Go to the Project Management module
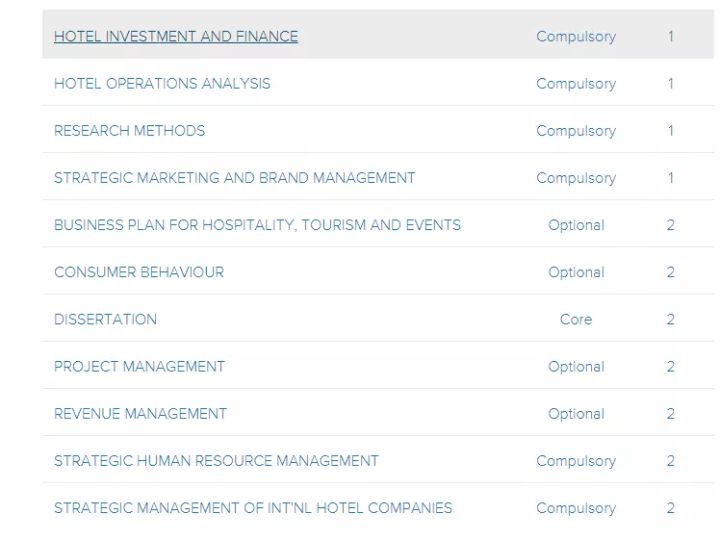This screenshot has width=720, height=540. tap(139, 367)
